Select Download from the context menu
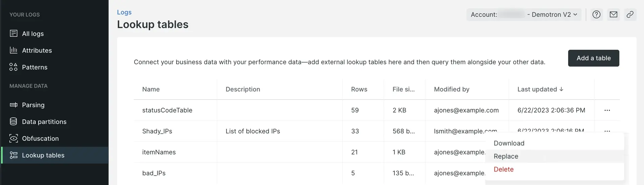This screenshot has width=644, height=185. point(509,143)
